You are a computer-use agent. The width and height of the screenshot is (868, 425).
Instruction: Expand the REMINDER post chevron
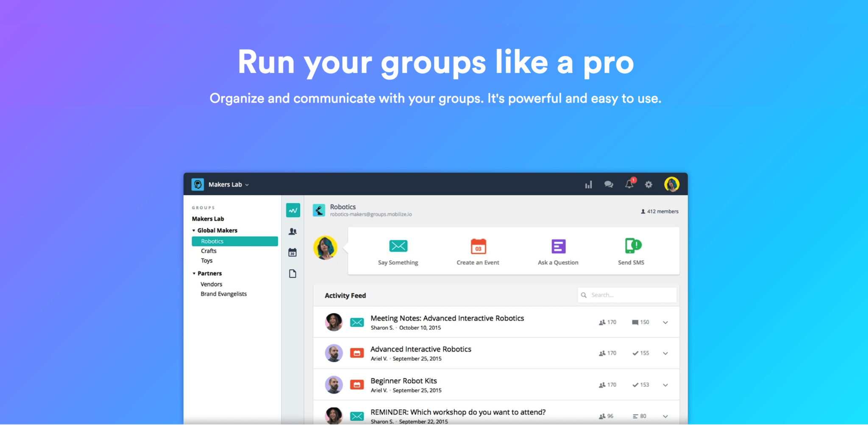tap(665, 417)
